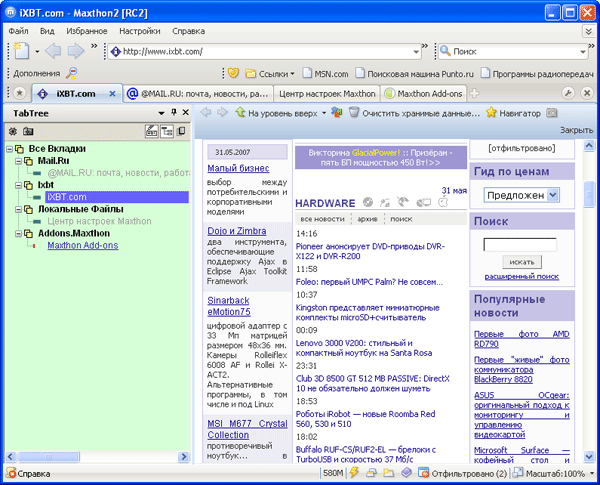Open the Избранное menu

click(x=86, y=31)
